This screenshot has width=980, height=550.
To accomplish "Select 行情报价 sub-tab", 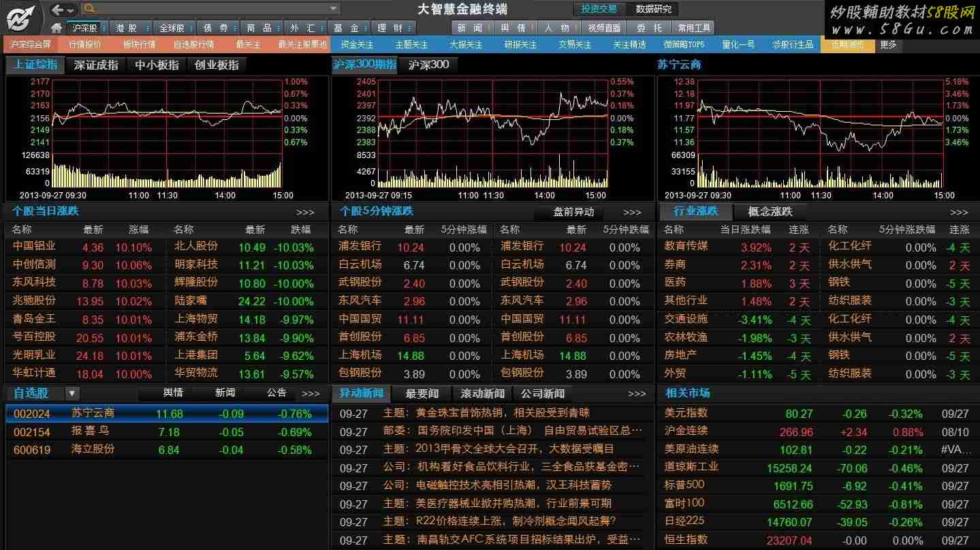I will point(84,44).
